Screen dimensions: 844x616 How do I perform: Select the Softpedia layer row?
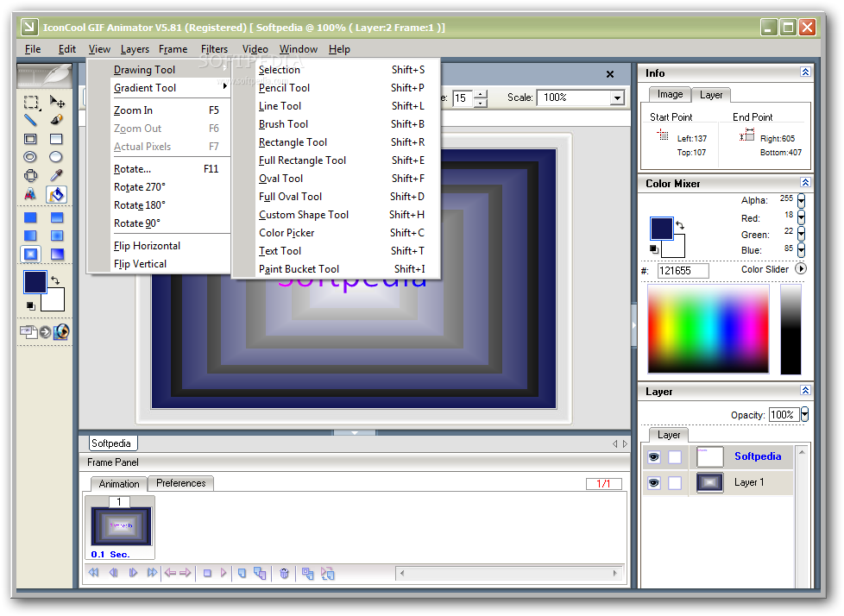point(718,456)
